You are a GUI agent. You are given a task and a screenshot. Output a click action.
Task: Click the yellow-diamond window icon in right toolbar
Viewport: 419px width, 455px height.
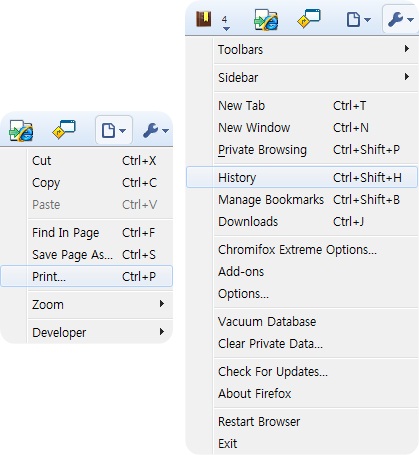pyautogui.click(x=309, y=19)
